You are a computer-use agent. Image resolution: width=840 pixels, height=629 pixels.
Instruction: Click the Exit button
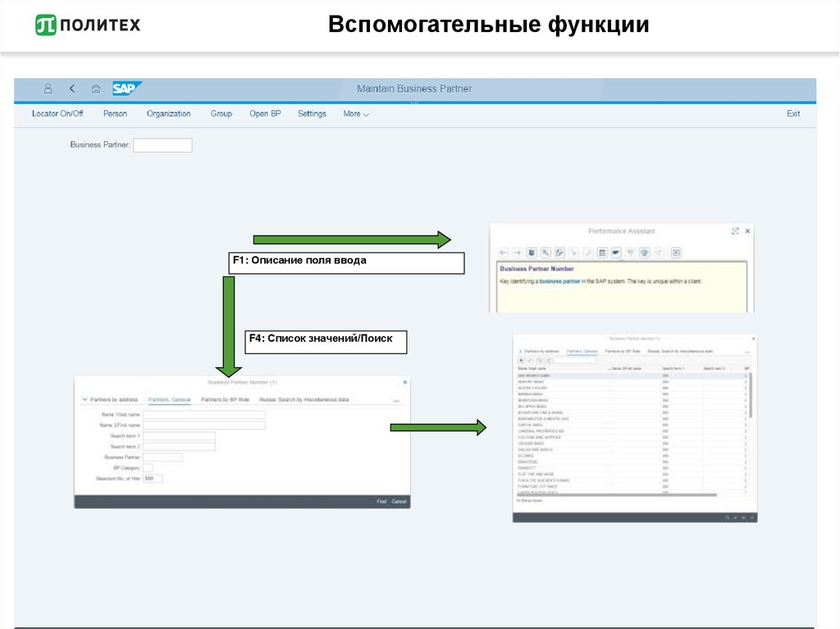click(793, 114)
